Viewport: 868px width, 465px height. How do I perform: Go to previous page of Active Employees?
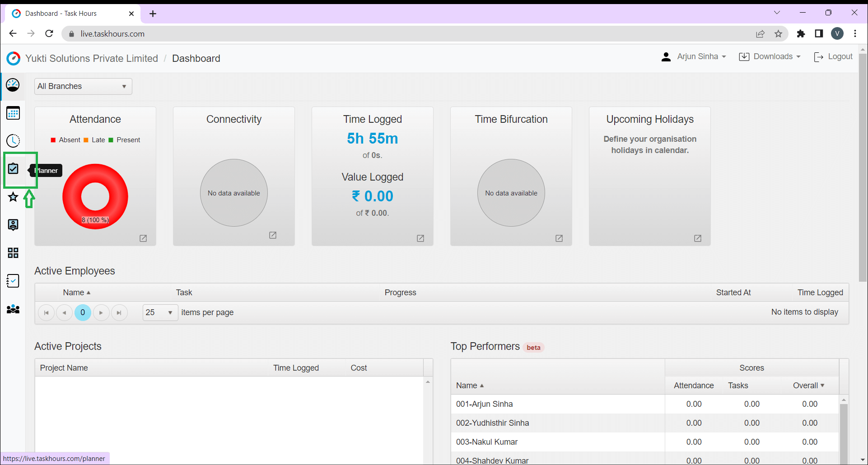point(64,312)
